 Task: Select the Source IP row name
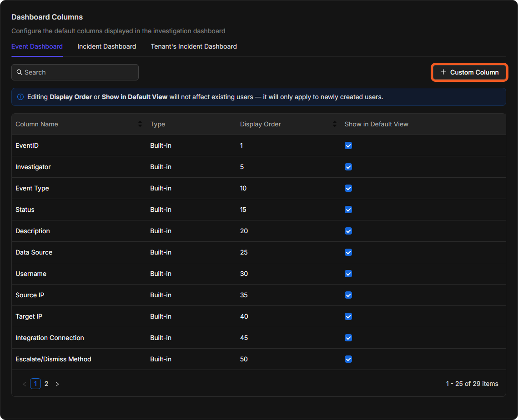pyautogui.click(x=30, y=295)
